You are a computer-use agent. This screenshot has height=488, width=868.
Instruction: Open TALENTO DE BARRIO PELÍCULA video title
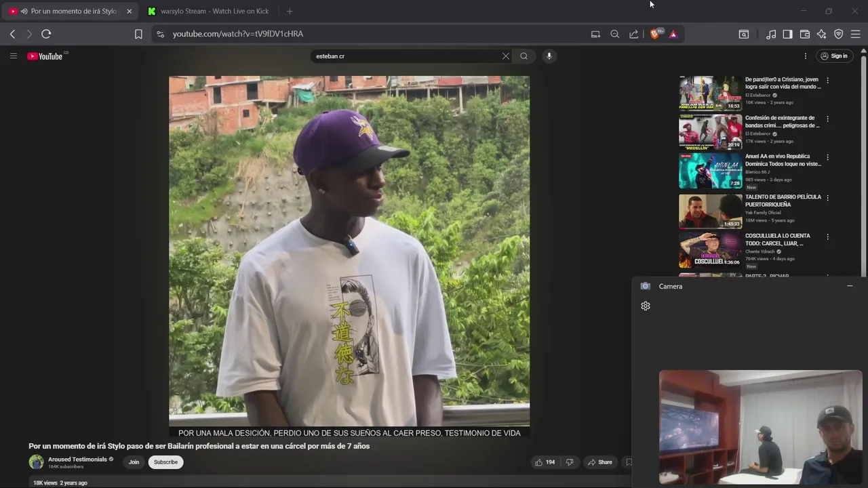coord(783,201)
